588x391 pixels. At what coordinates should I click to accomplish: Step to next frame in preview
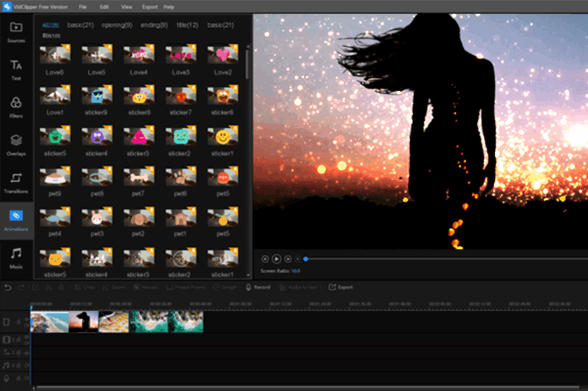click(288, 259)
